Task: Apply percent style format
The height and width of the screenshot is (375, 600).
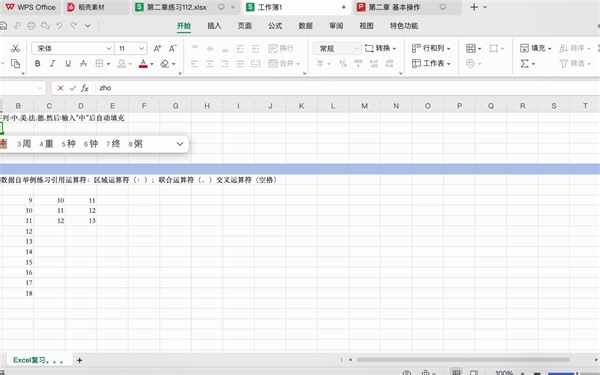Action: pyautogui.click(x=343, y=64)
